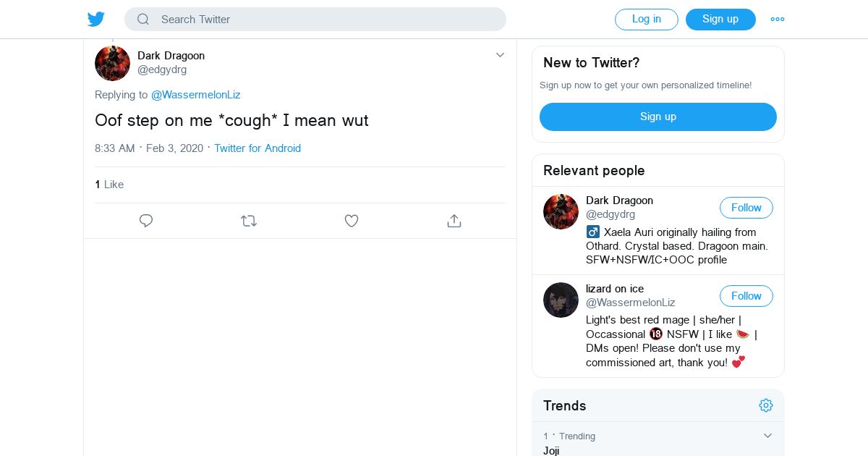Expand the Joji trend options chevron

768,436
